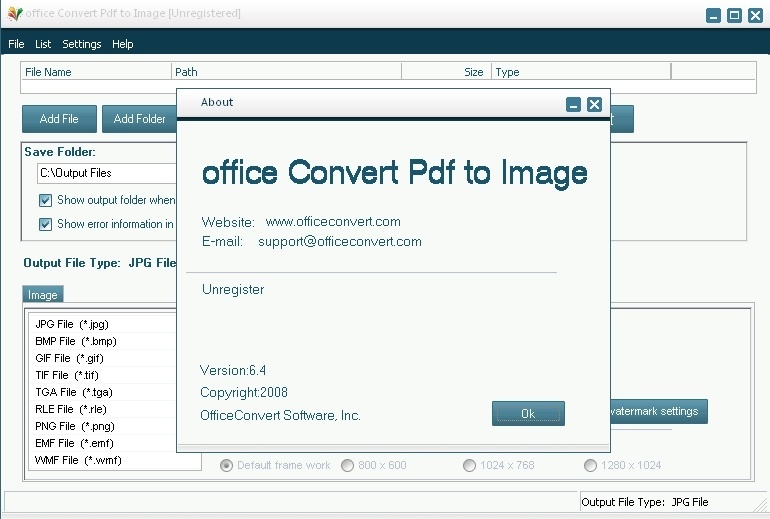Close the About dialog with X
Viewport: 770px width, 519px height.
pyautogui.click(x=594, y=105)
